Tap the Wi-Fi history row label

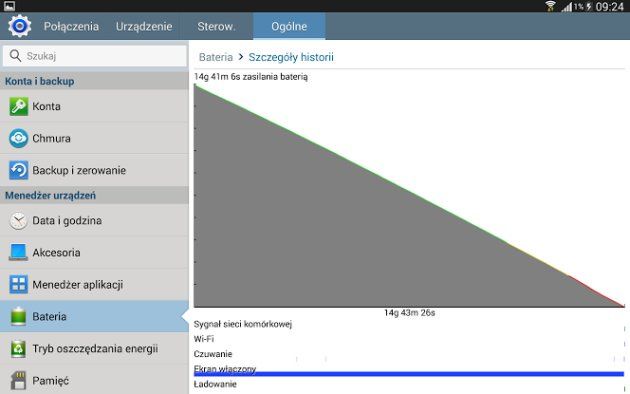204,339
